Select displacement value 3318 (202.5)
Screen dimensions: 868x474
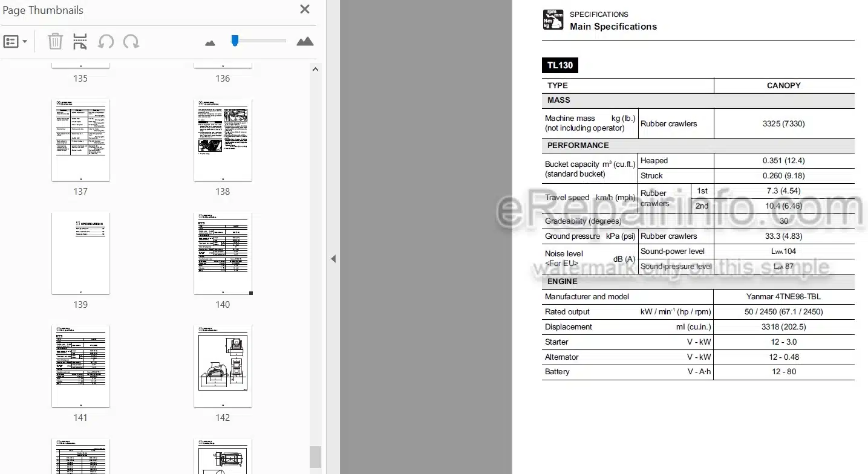(x=783, y=327)
